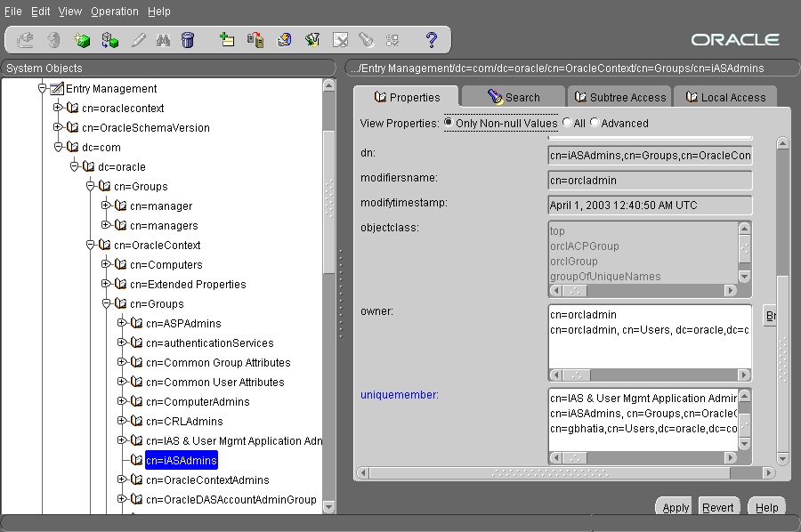Image resolution: width=801 pixels, height=532 pixels.
Task: Click the Create Like toolbar icon
Action: 109,40
